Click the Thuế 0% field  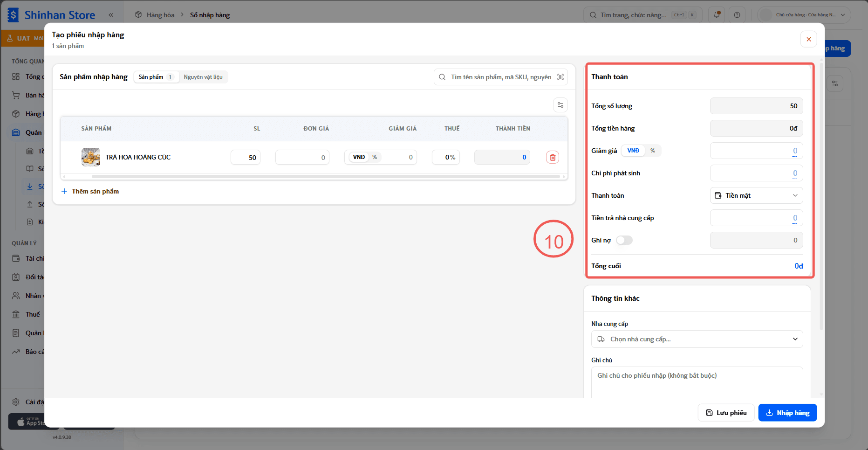click(446, 157)
